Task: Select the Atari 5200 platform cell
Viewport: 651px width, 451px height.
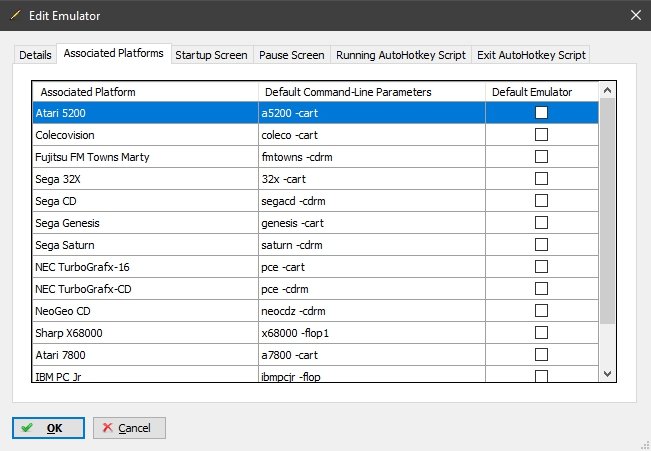Action: [x=145, y=113]
